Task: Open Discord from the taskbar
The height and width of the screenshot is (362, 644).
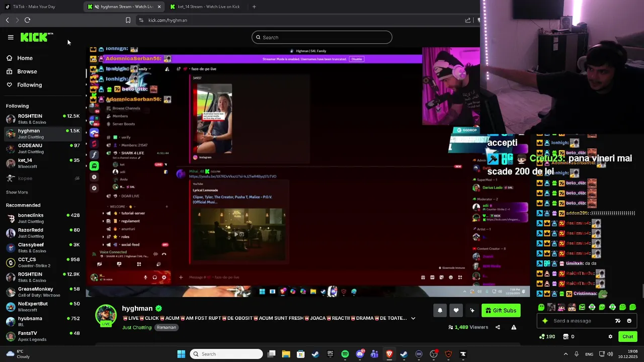Action: point(360,354)
